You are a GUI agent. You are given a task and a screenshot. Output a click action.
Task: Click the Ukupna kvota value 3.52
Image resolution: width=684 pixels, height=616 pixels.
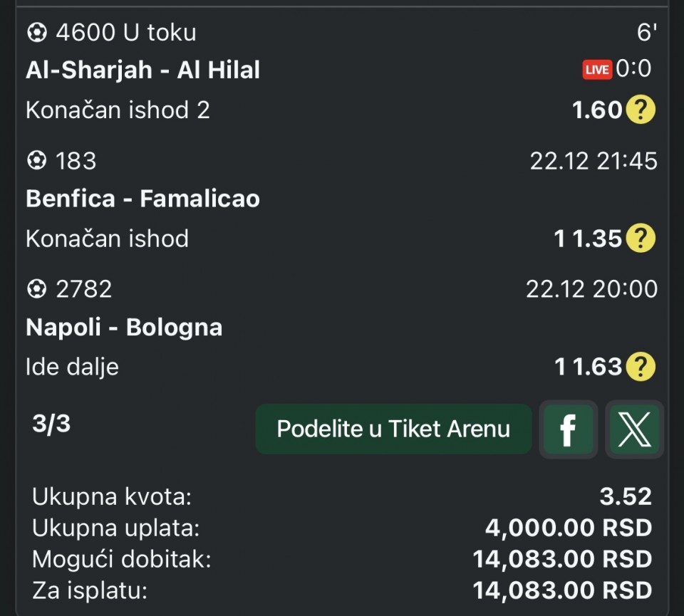pos(626,496)
